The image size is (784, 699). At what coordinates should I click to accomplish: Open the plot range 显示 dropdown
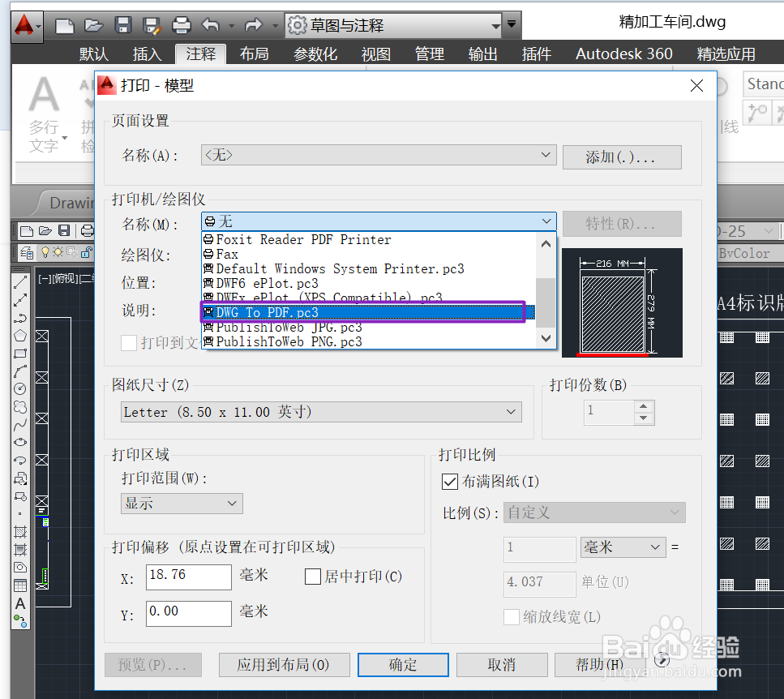pyautogui.click(x=182, y=504)
